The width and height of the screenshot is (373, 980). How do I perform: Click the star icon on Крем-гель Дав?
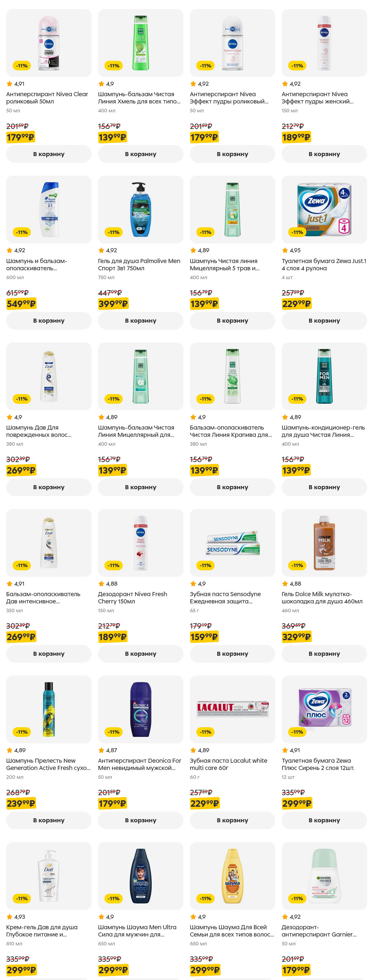[x=9, y=917]
